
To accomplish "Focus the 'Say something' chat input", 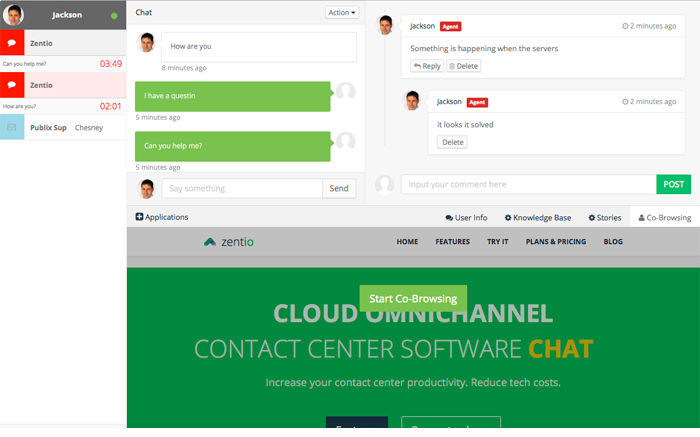I will 242,188.
